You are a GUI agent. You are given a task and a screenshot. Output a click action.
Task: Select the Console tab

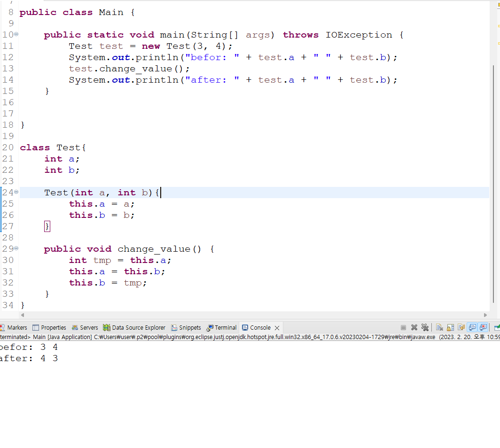coord(260,328)
